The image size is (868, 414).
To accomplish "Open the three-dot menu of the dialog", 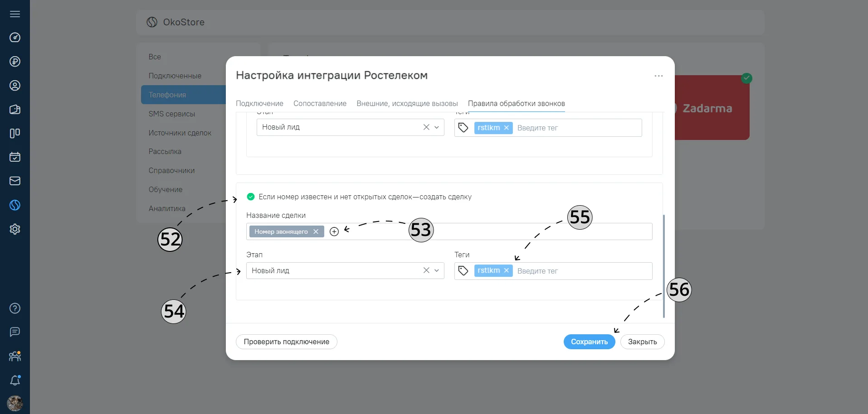I will (658, 76).
